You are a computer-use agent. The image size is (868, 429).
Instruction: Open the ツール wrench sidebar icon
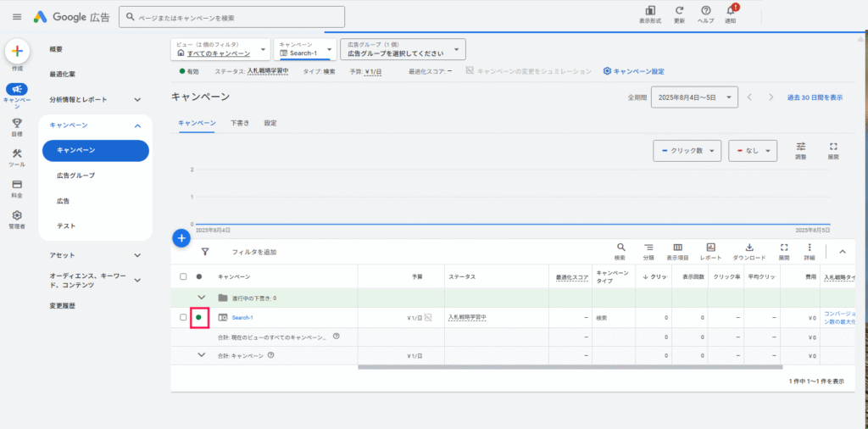[x=17, y=153]
